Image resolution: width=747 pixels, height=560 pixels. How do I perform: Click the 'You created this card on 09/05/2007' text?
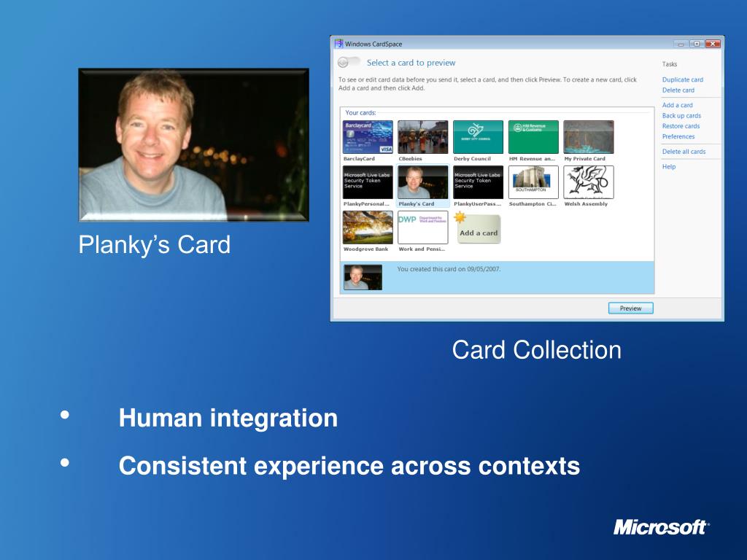(449, 269)
